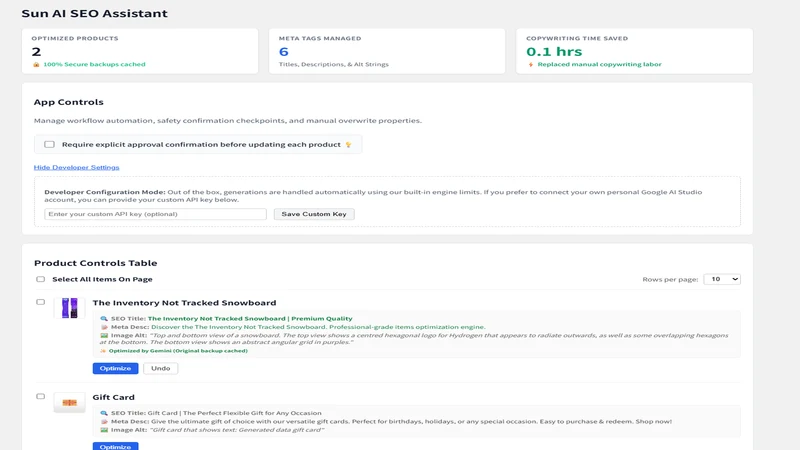This screenshot has width=800, height=450.
Task: Click the Optimized Products count 2
Action: click(x=36, y=52)
